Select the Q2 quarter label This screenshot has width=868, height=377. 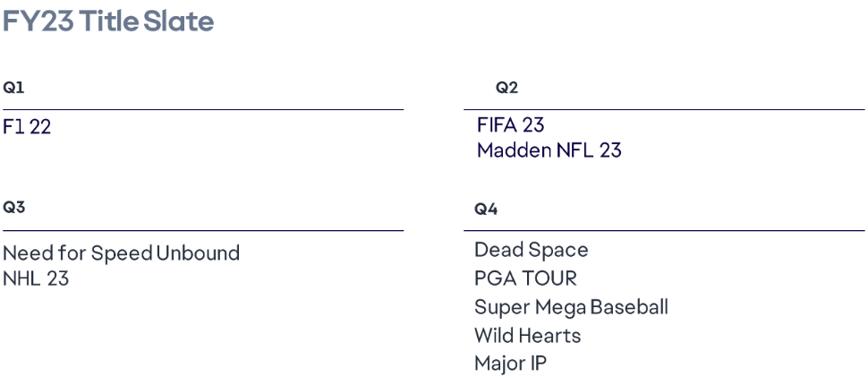[506, 88]
